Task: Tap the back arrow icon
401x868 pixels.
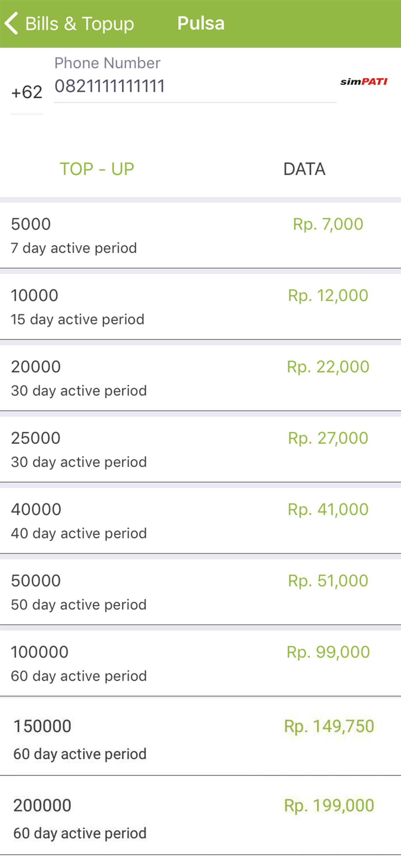Action: click(x=11, y=23)
